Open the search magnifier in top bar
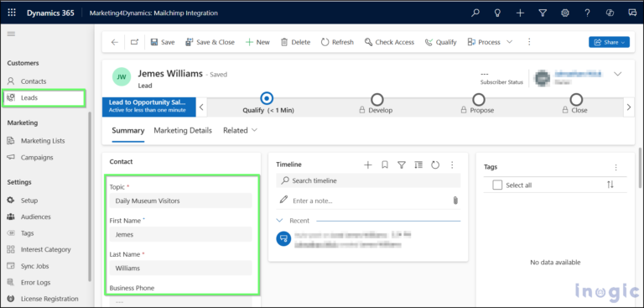 [475, 13]
